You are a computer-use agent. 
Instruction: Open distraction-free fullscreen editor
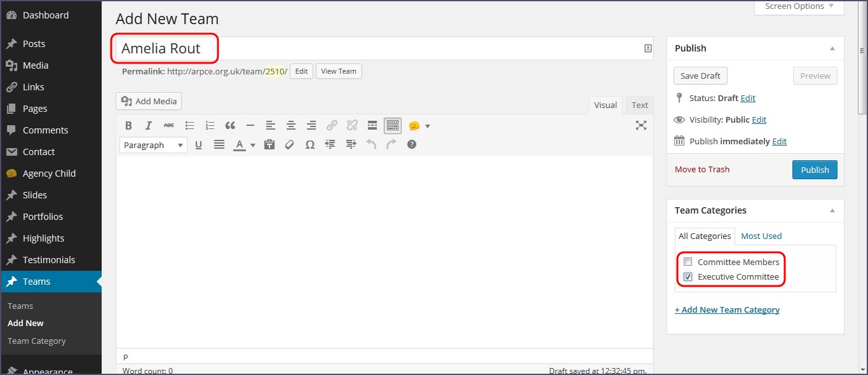(x=641, y=126)
